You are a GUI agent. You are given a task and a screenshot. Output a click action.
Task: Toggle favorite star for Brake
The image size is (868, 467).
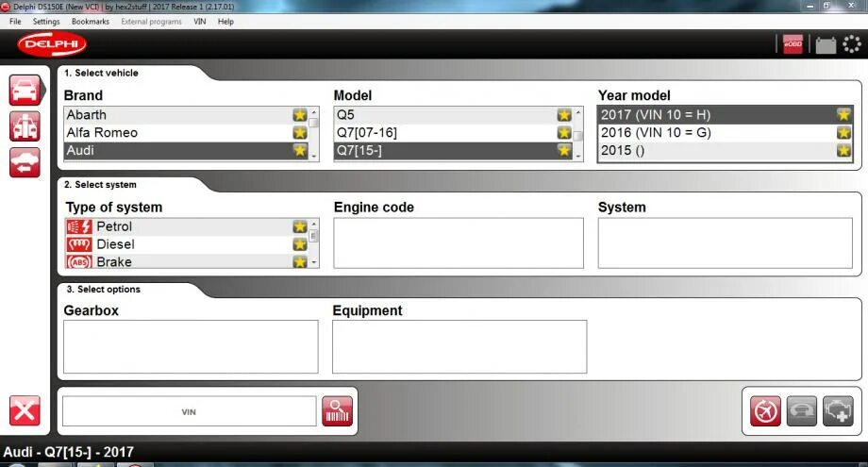pyautogui.click(x=299, y=261)
